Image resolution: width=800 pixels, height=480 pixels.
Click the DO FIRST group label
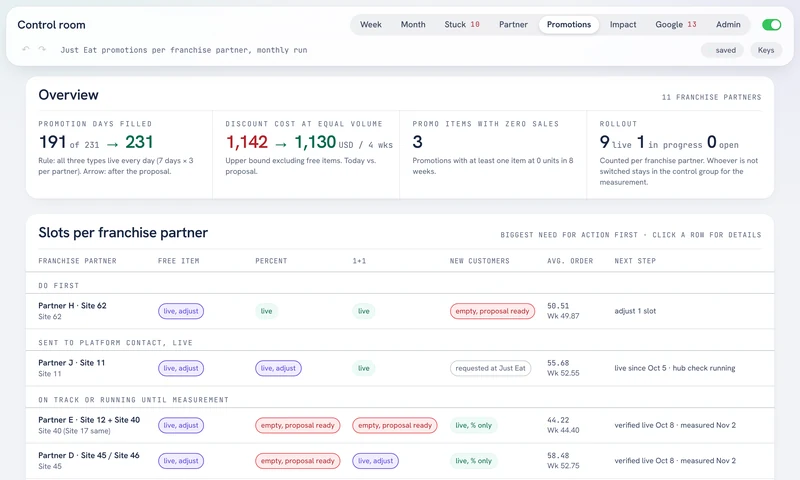[59, 286]
